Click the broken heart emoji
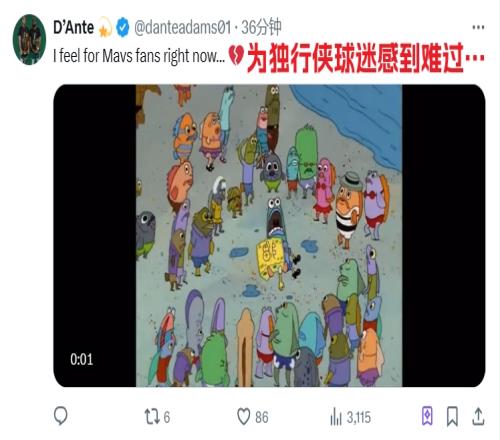This screenshot has width=500, height=440. (237, 56)
